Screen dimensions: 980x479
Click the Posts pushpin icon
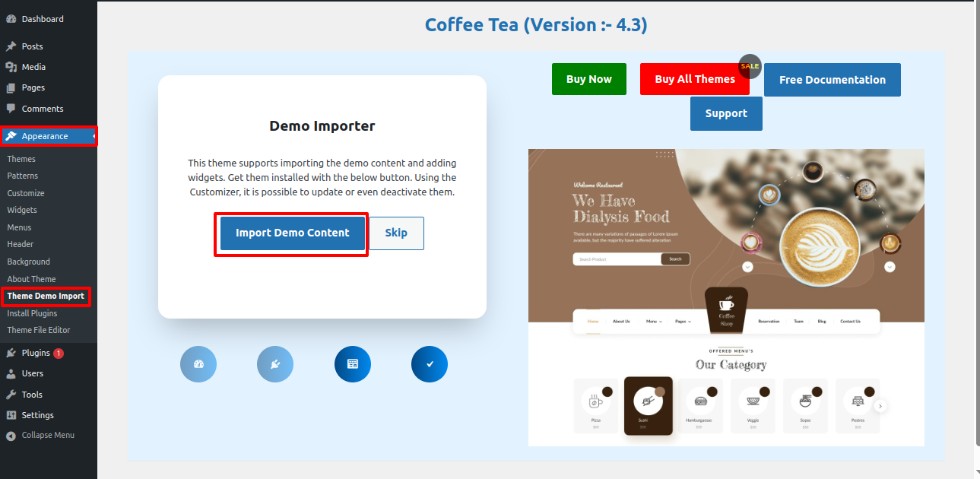11,46
